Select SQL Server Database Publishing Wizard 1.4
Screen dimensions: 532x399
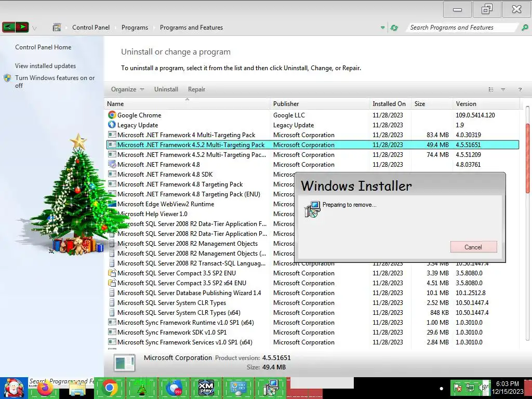pos(312,293)
